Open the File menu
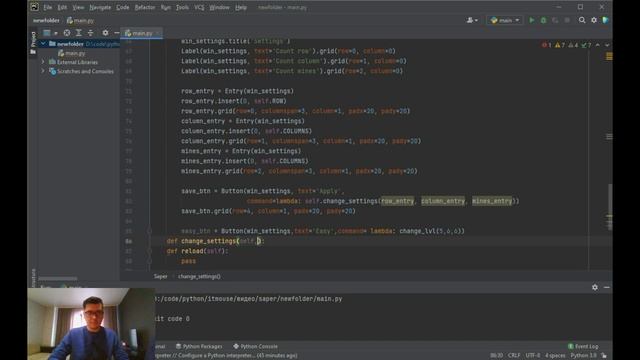 point(48,7)
